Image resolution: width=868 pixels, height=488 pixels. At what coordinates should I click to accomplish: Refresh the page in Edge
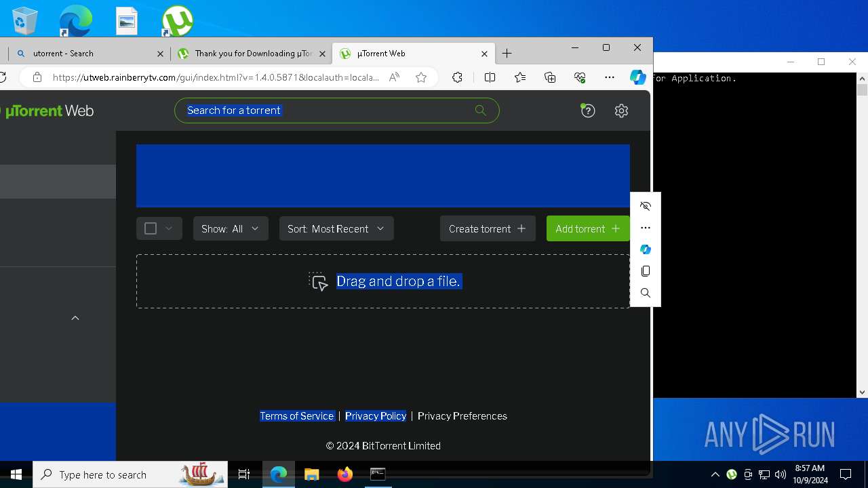coord(3,77)
